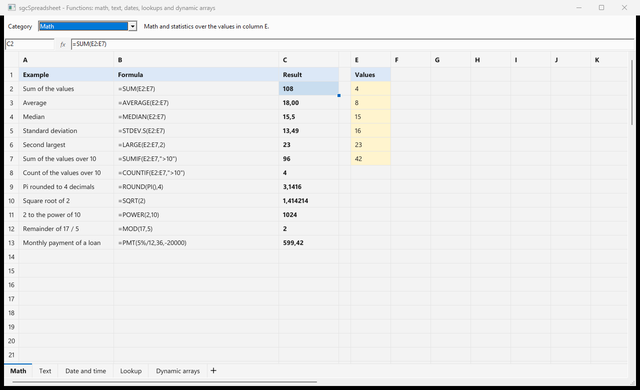The height and width of the screenshot is (390, 640).
Task: Select 'Sum of the values over 10' cell
Action: coord(66,159)
